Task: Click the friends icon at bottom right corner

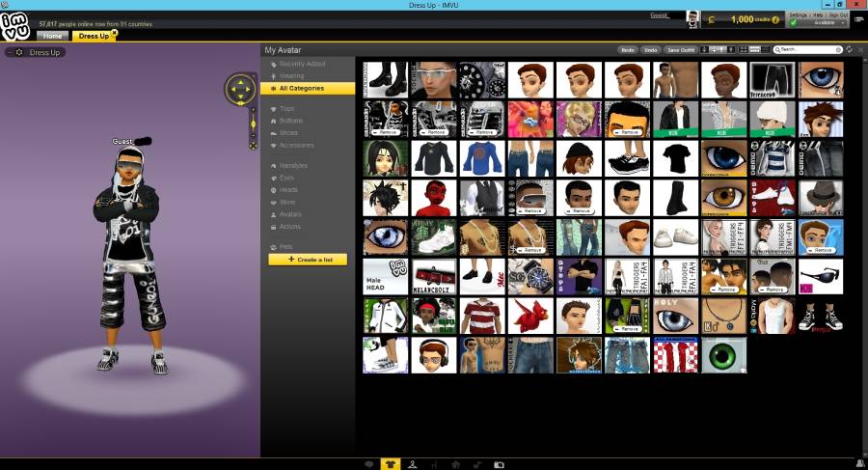Action: point(860,463)
